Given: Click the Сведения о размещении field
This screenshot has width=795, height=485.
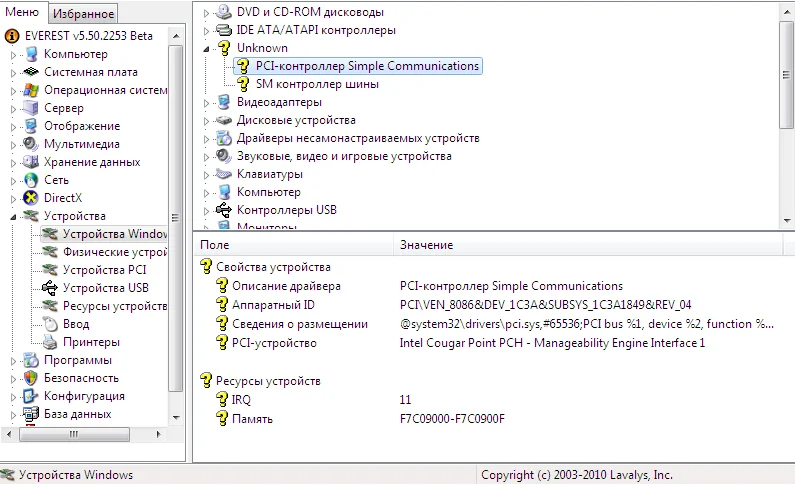Looking at the screenshot, I should pos(300,324).
